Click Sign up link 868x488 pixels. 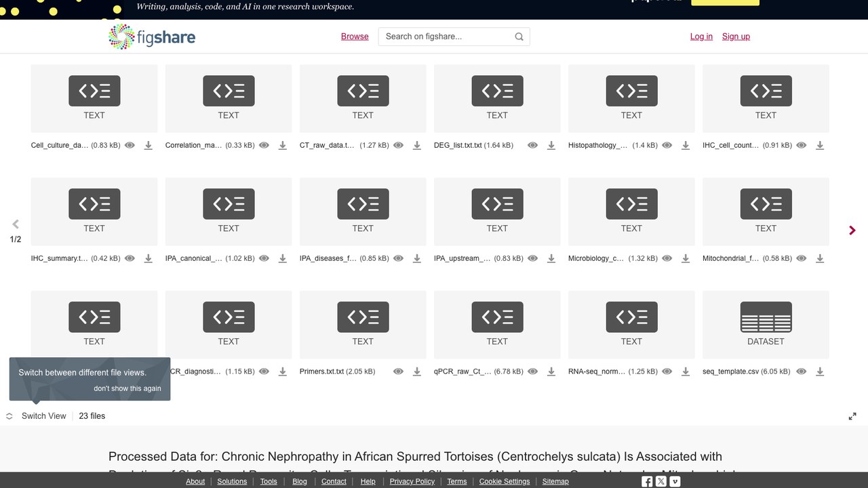pyautogui.click(x=736, y=37)
